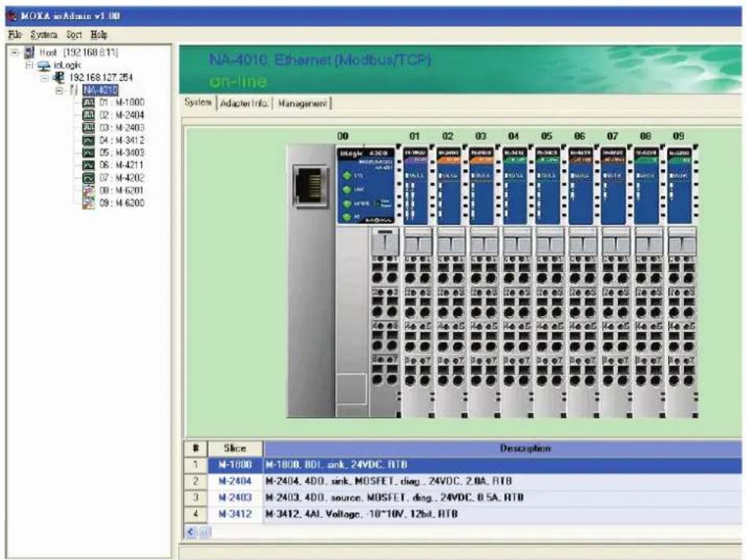This screenshot has height=560, width=746.
Task: Open the System menu
Action: 44,35
